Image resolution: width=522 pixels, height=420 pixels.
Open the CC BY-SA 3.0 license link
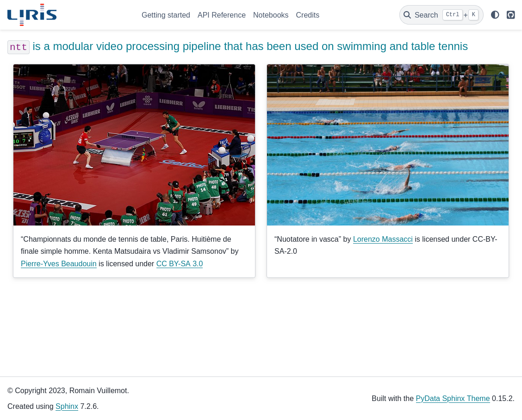tap(180, 264)
